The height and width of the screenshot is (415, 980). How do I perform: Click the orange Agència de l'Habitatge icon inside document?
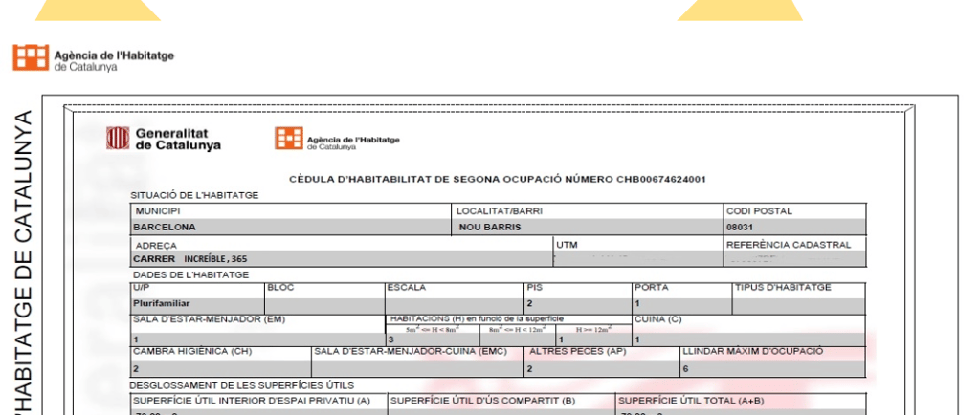point(289,139)
